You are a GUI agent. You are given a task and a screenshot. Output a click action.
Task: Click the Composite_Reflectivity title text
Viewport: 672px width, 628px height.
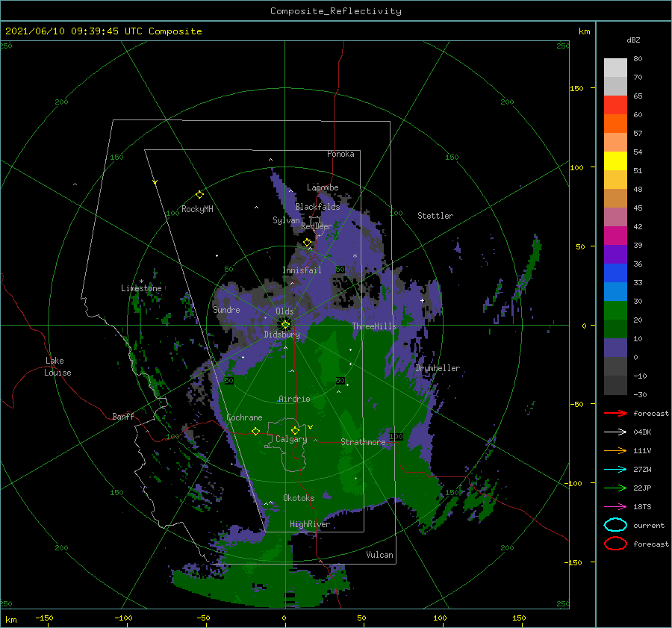(x=336, y=11)
